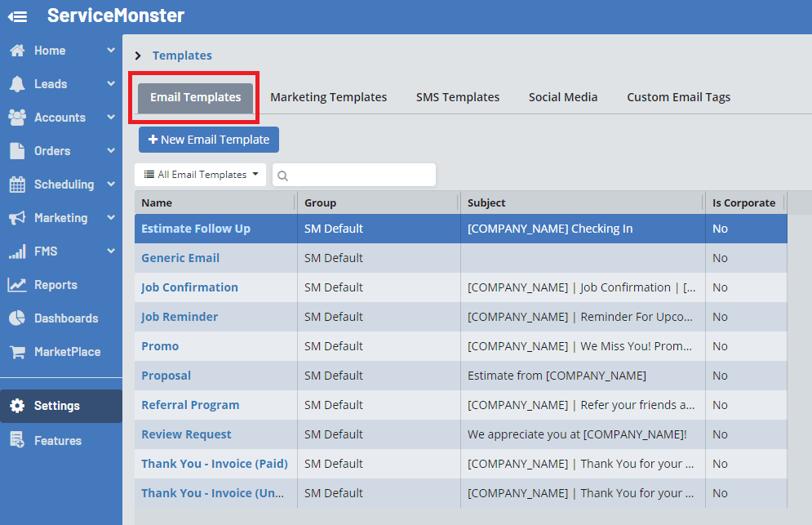
Task: Click the Accounts people icon
Action: click(x=17, y=118)
